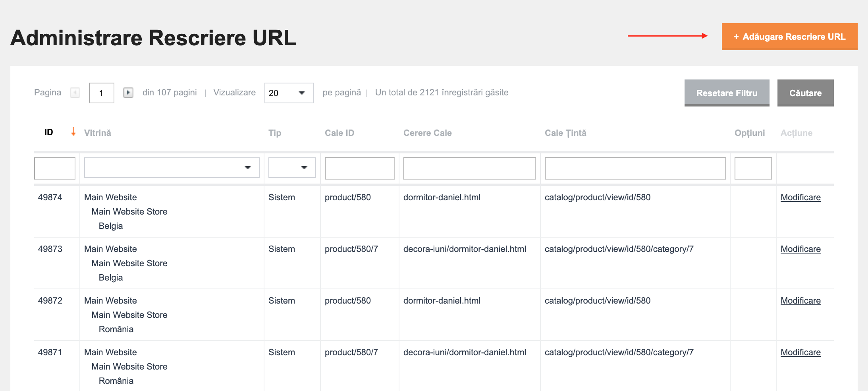The image size is (868, 391).
Task: Click Resetare Filtru button
Action: point(727,93)
